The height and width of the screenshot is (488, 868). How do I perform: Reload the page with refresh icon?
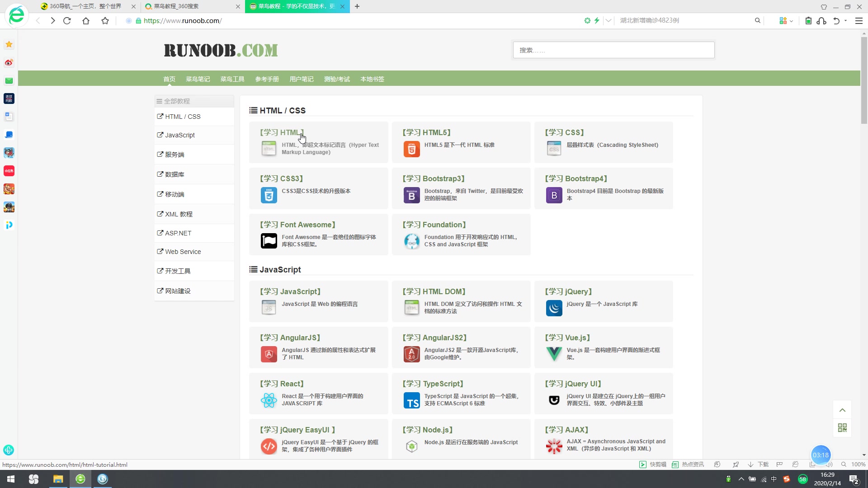point(67,21)
